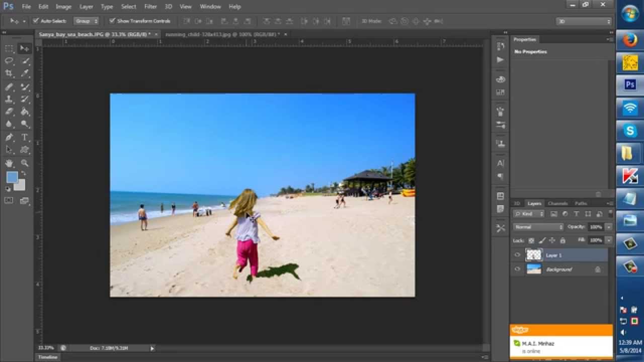
Task: Open the Fill slider dropdown arrow
Action: [x=608, y=240]
